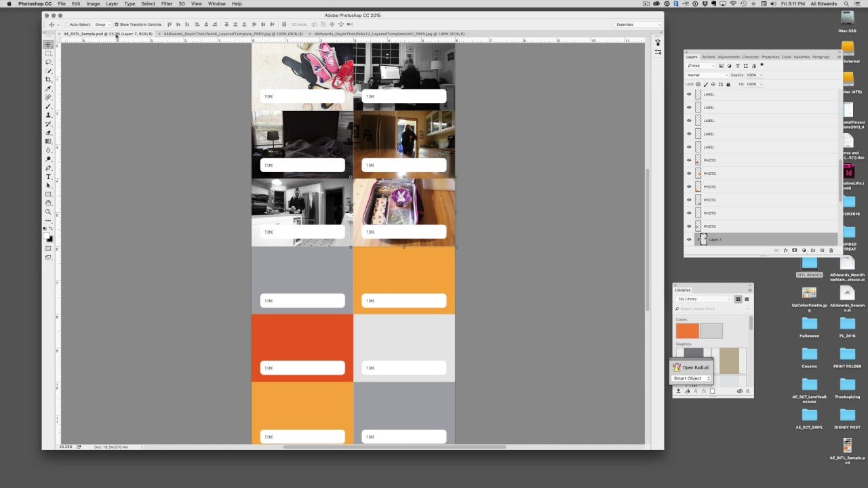
Task: Select the Pen tool
Action: [48, 168]
